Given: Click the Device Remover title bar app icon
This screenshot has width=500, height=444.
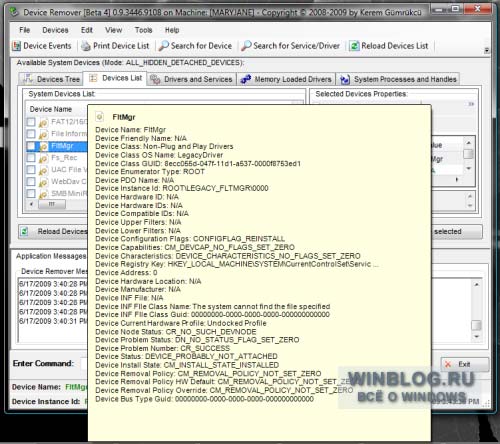Looking at the screenshot, I should [14, 12].
